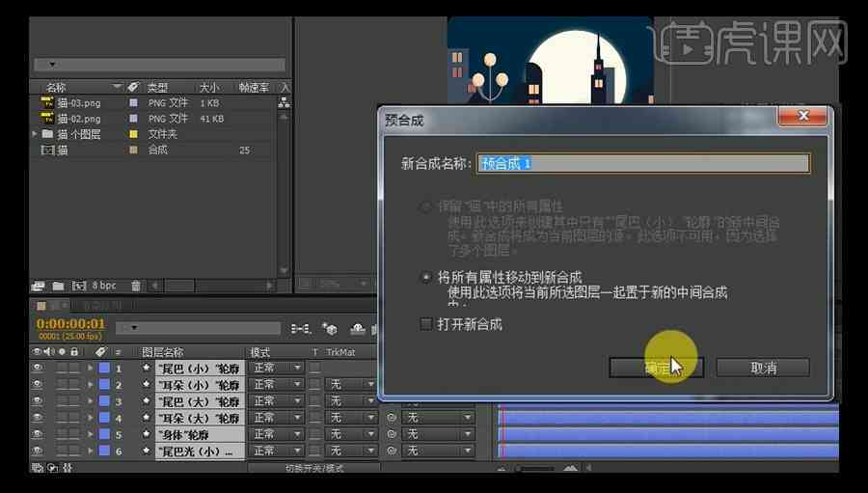Click the new composition icon in the project panel
Viewport: 868px width, 493px height.
click(x=79, y=286)
